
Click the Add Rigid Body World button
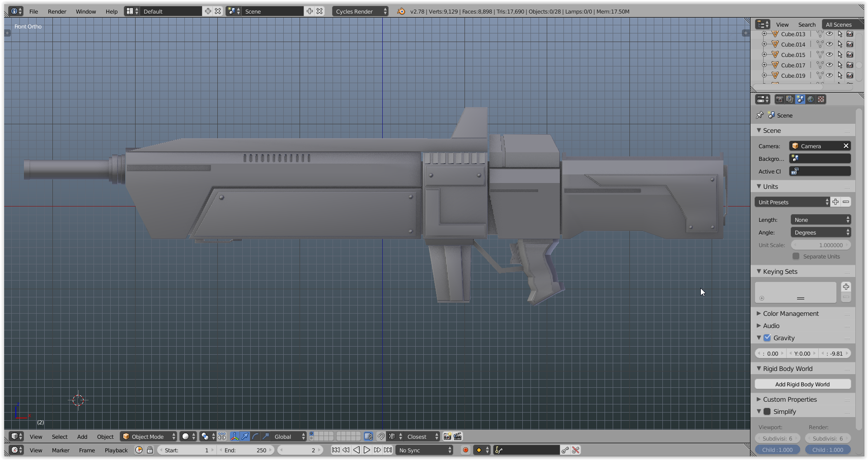click(x=802, y=385)
